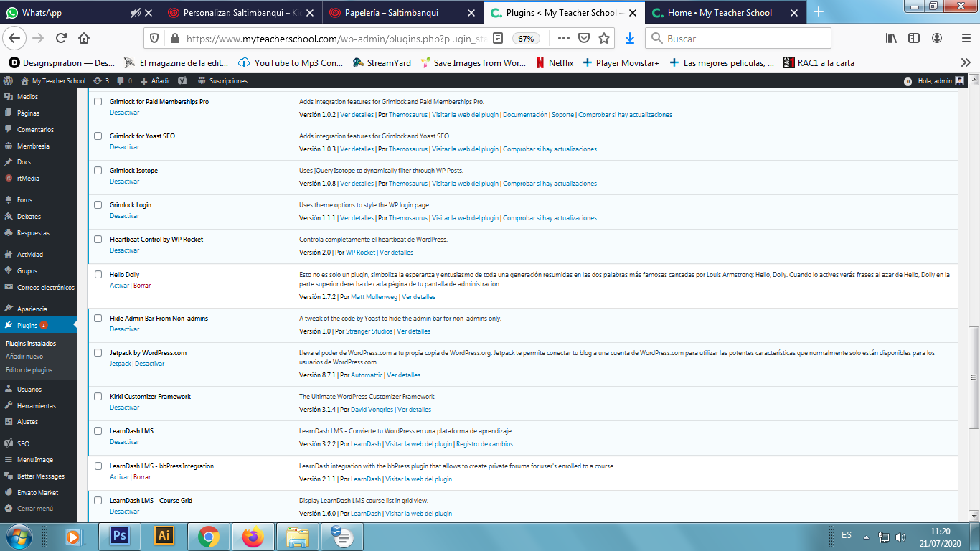Click the WordPress logo in the admin bar
Image resolution: width=980 pixels, height=551 pixels.
click(9, 81)
